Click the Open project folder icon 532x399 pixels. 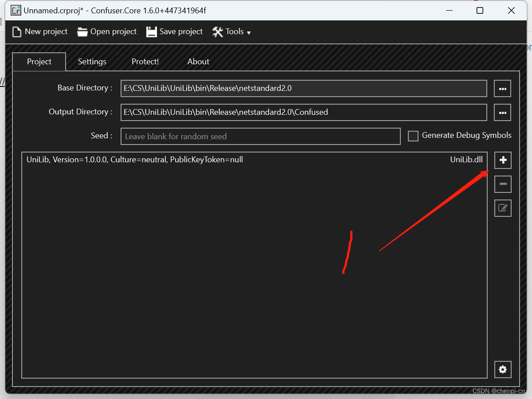(82, 31)
